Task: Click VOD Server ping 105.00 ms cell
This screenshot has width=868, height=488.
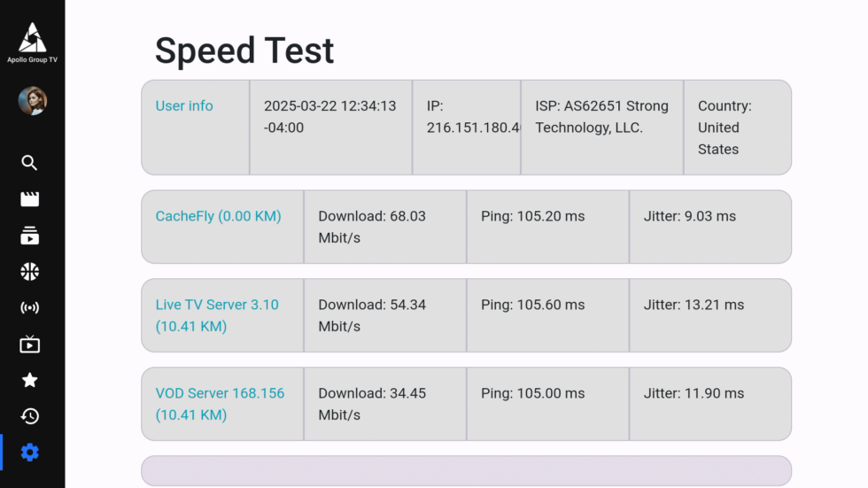Action: pos(547,404)
